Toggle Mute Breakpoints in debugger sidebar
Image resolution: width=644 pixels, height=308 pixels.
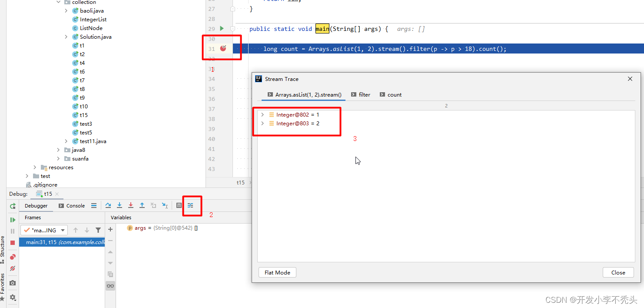(x=12, y=268)
